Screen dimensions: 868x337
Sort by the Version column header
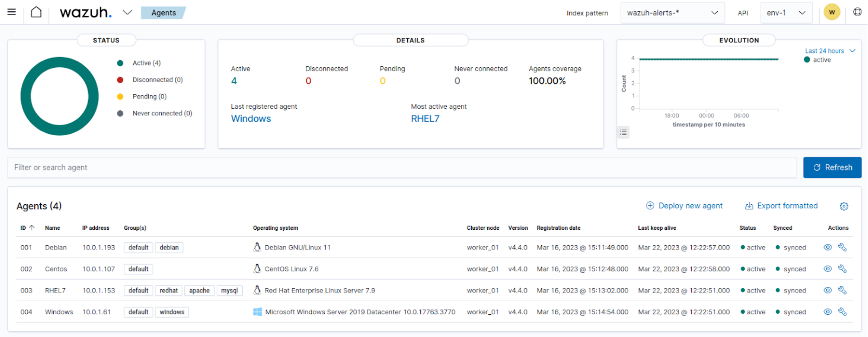pyautogui.click(x=518, y=228)
